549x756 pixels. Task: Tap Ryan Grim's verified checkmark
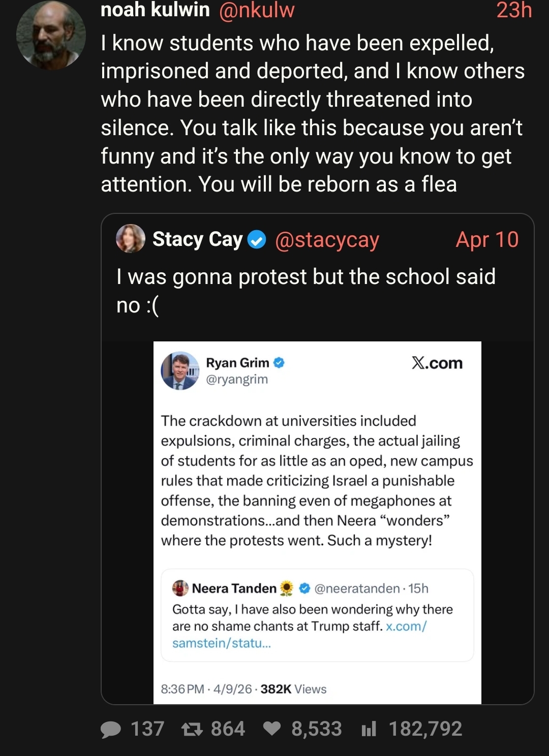[279, 363]
